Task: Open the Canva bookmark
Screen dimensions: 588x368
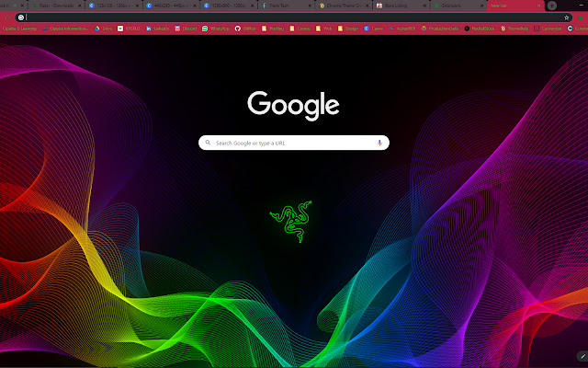Action: click(374, 29)
